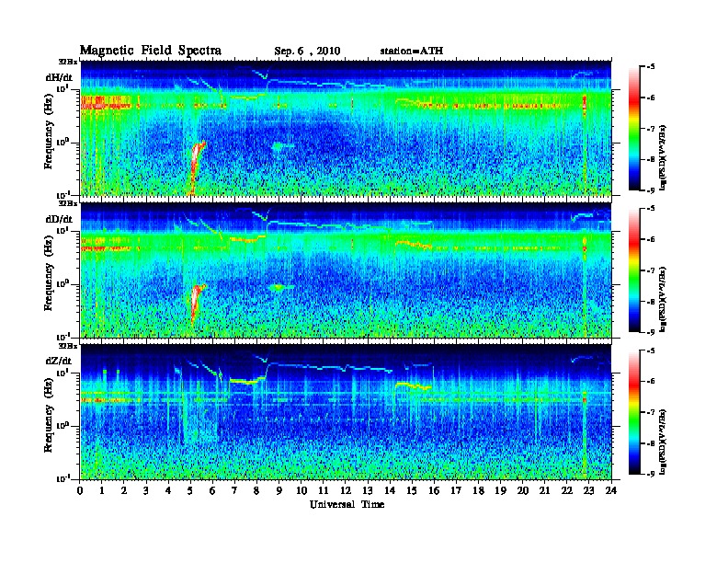Click hour 3 on the time axis

(146, 490)
